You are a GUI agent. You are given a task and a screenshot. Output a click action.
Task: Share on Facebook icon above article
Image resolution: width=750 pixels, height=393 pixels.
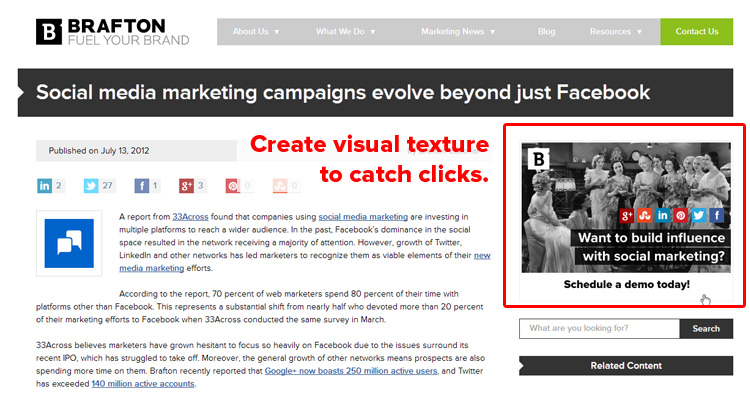click(x=142, y=186)
